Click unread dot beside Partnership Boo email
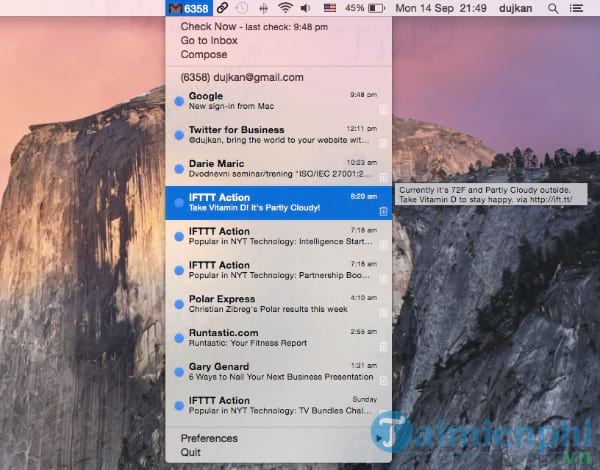This screenshot has height=470, width=600. [x=179, y=270]
